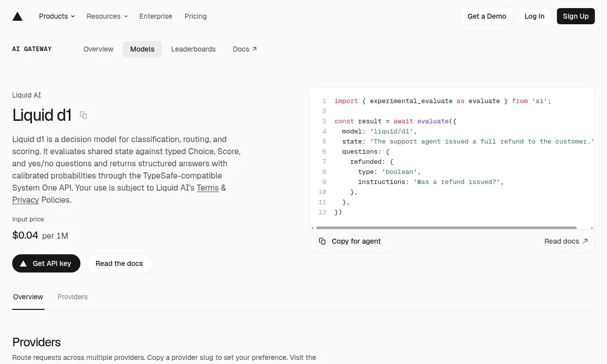This screenshot has height=364, width=607.
Task: Open the Enterprise page
Action: click(156, 16)
